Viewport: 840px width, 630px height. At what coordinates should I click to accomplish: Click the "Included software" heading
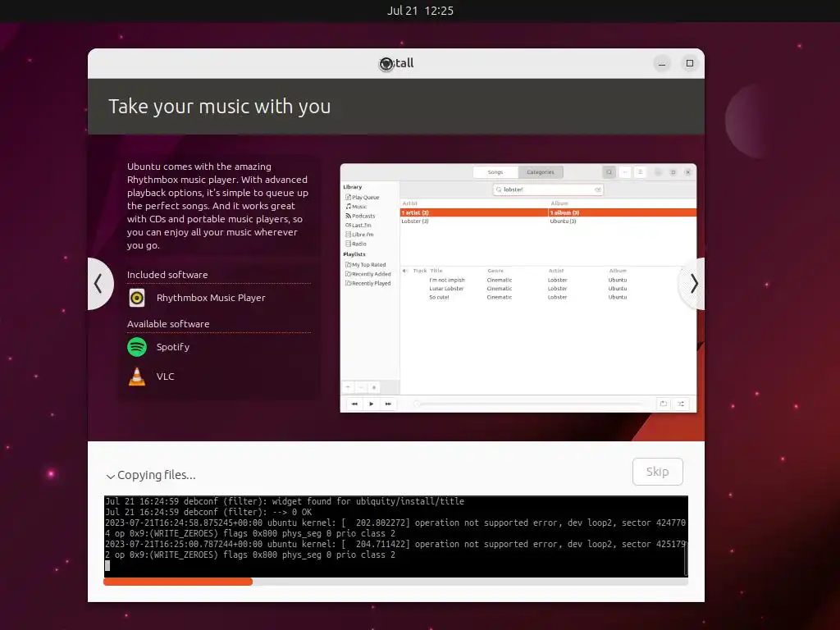pyautogui.click(x=167, y=275)
